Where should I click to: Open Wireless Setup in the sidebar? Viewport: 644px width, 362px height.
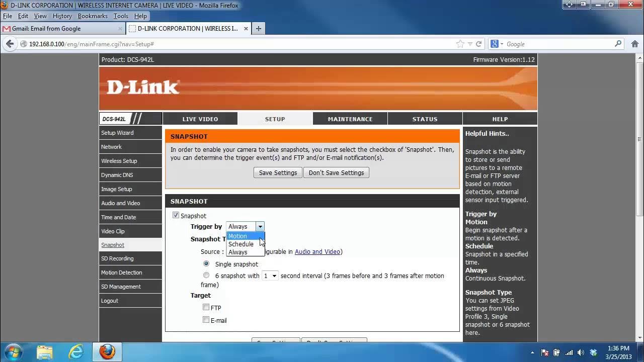coord(130,161)
